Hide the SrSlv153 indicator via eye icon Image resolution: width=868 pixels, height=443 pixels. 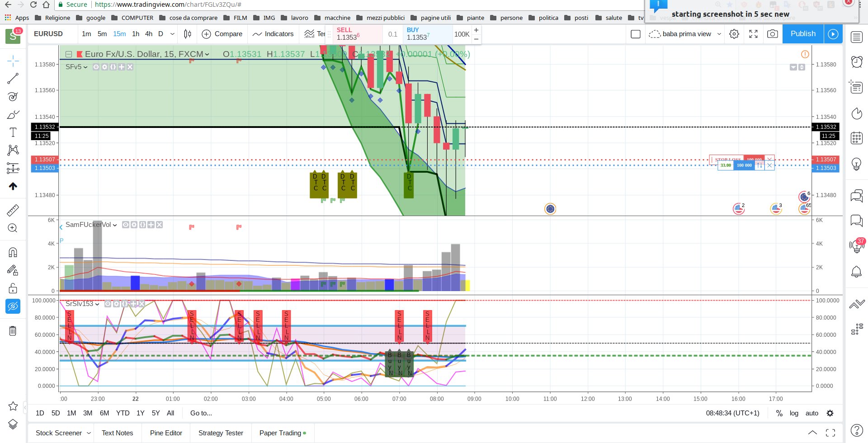(x=108, y=304)
